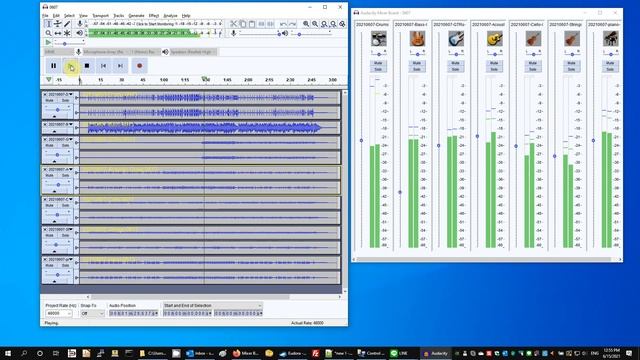Select the Draw (pencil) tool

click(67, 24)
